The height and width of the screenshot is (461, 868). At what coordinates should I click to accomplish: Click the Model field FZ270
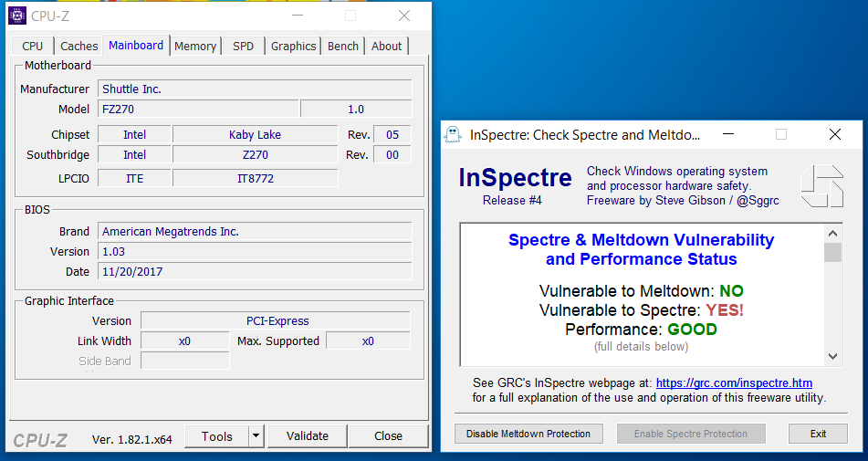click(x=199, y=109)
